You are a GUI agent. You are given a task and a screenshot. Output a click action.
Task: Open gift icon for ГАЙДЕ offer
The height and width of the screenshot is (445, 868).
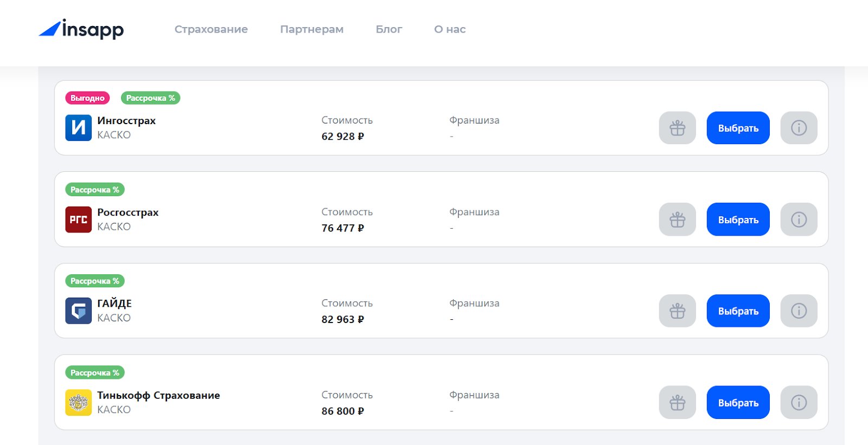coord(677,311)
